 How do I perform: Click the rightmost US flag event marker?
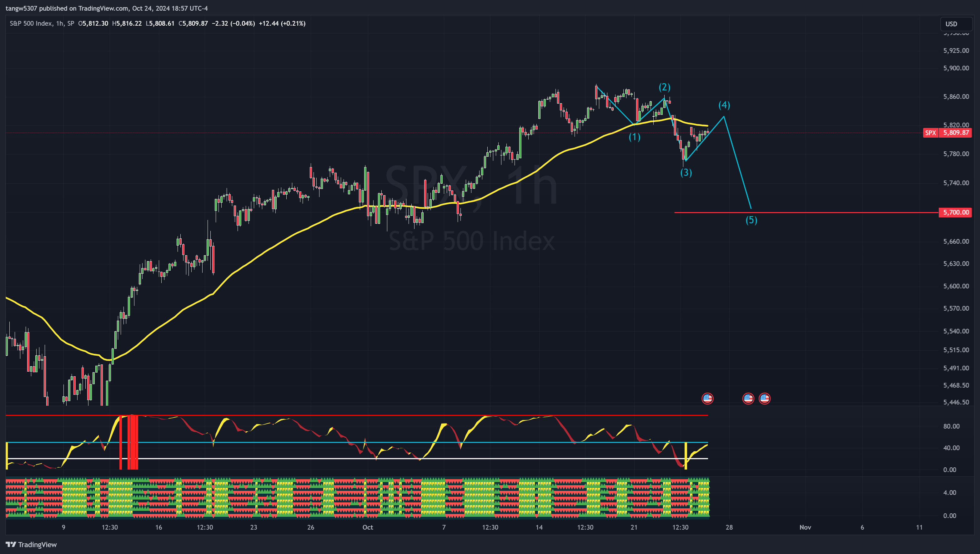pyautogui.click(x=765, y=399)
